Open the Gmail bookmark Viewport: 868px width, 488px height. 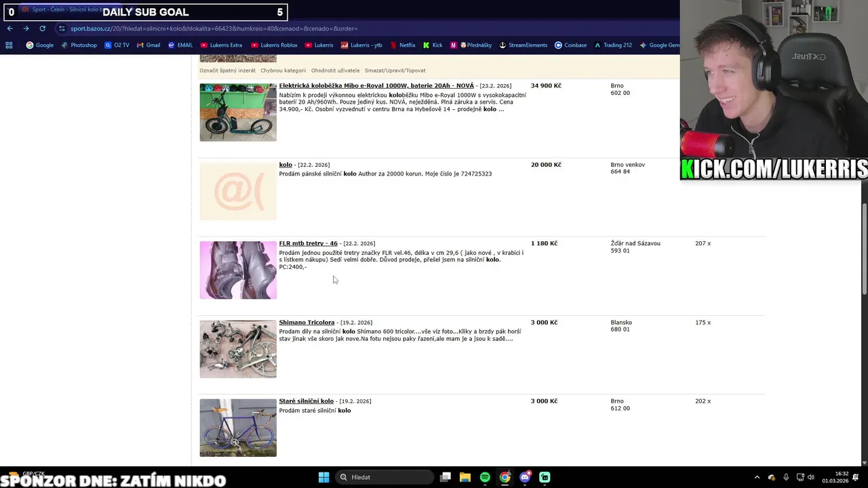point(149,45)
